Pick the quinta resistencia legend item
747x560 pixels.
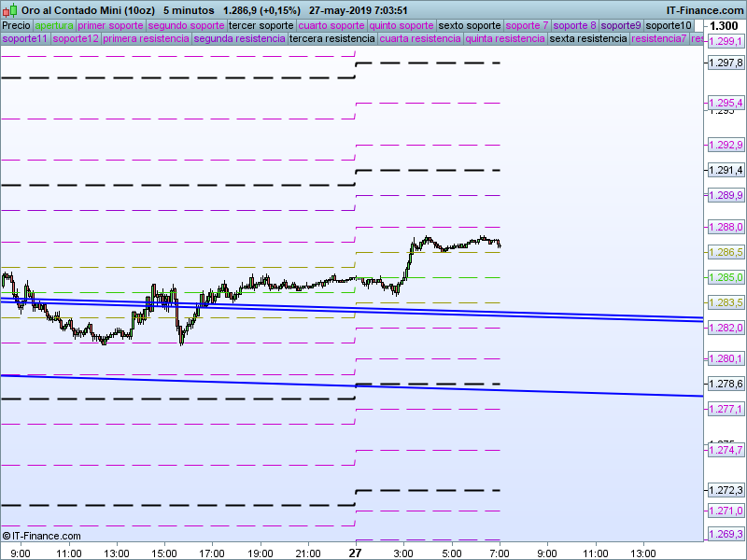tap(505, 38)
